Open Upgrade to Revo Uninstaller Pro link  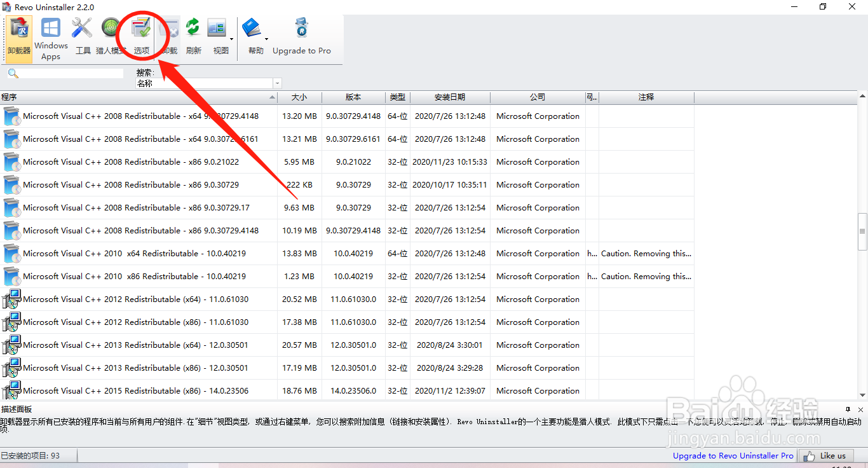[x=733, y=456]
